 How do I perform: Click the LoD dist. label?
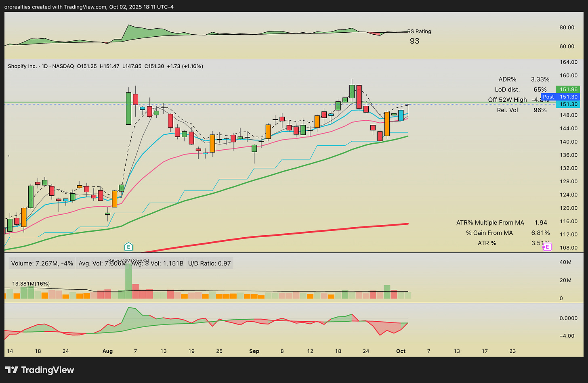507,90
